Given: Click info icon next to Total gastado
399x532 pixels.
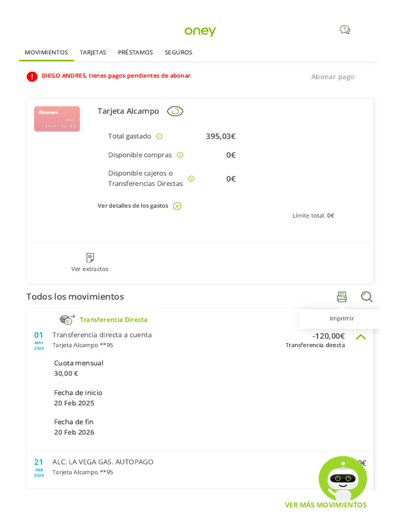Looking at the screenshot, I should (x=159, y=137).
